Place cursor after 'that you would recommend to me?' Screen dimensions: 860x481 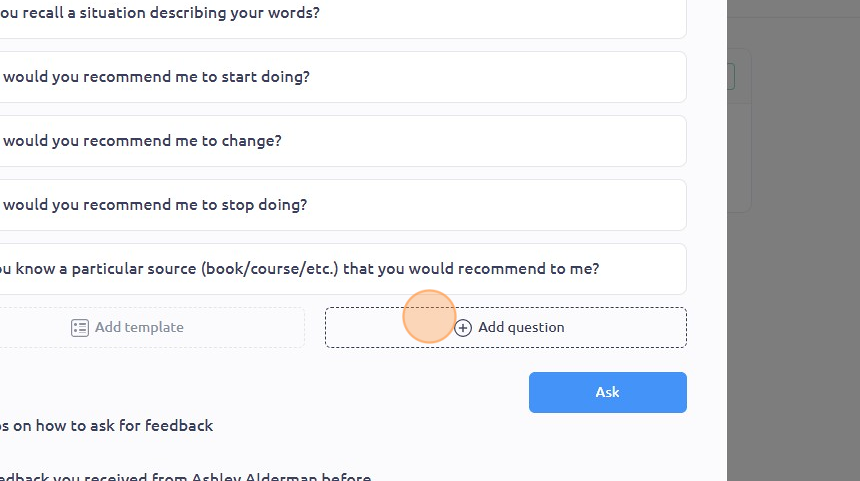pyautogui.click(x=600, y=269)
